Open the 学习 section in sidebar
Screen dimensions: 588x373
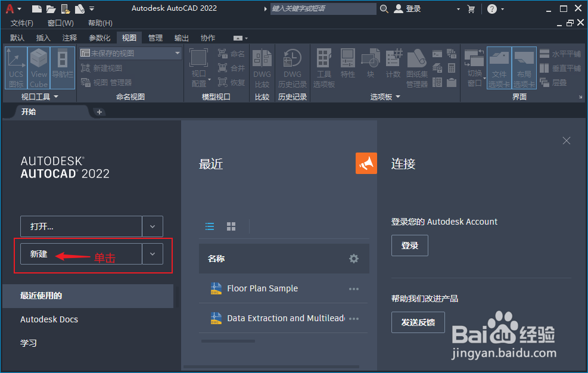29,343
